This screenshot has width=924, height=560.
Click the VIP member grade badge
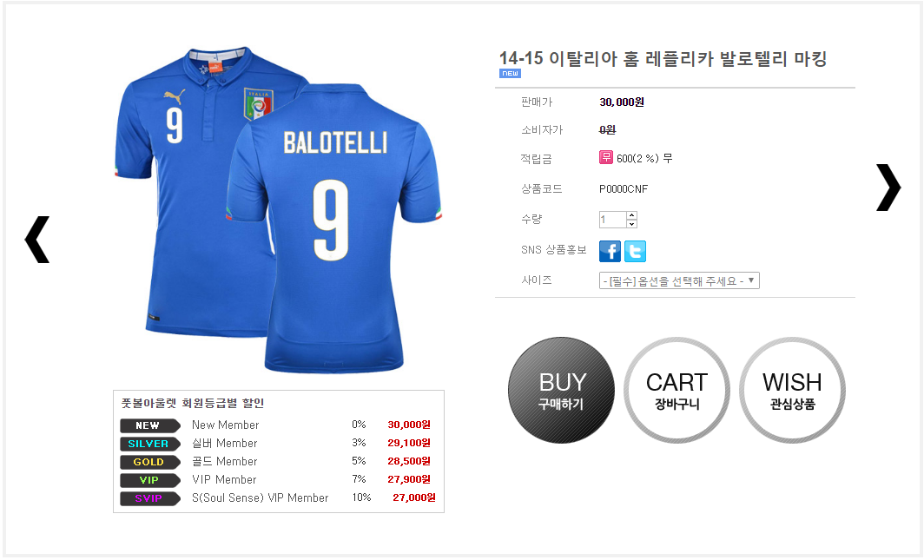click(149, 480)
